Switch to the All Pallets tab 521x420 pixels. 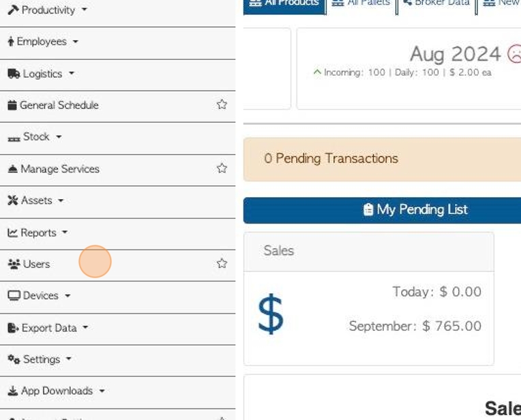(361, 4)
